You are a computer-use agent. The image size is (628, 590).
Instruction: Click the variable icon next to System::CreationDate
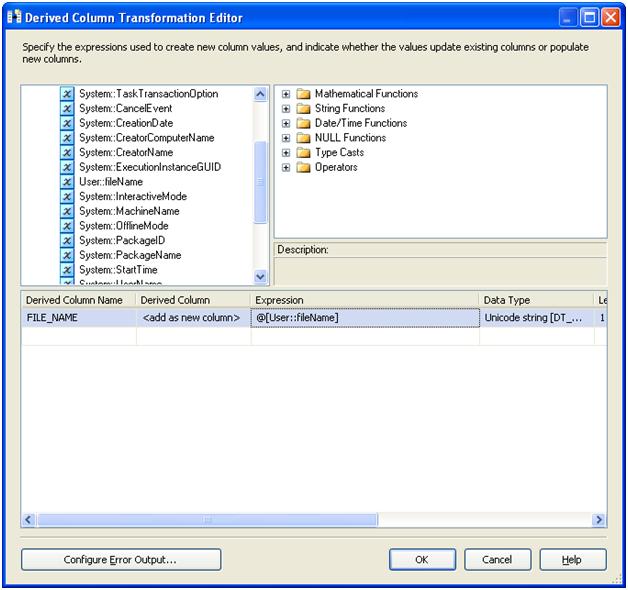(67, 123)
